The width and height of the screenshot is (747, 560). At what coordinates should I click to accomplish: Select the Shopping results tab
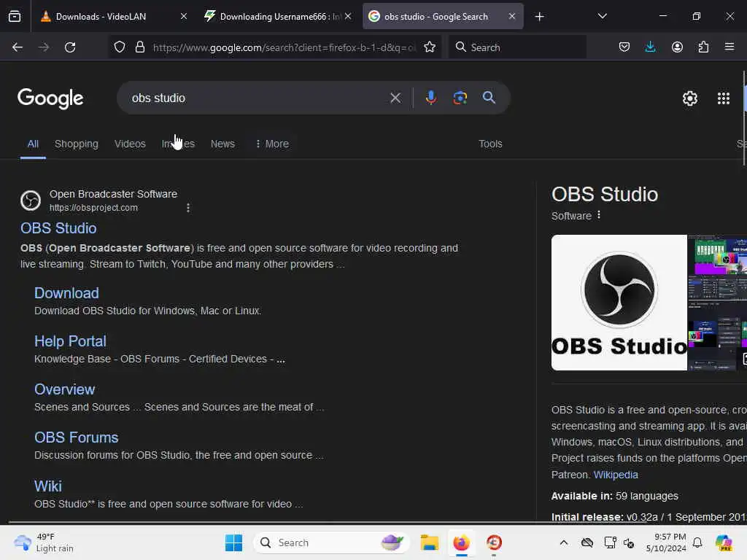click(76, 144)
